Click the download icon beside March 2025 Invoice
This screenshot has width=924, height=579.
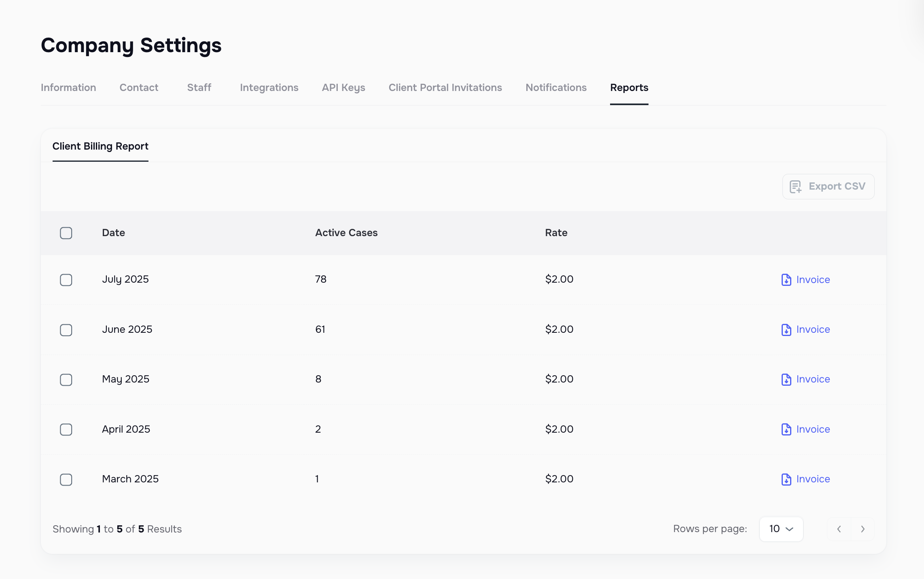(x=785, y=480)
